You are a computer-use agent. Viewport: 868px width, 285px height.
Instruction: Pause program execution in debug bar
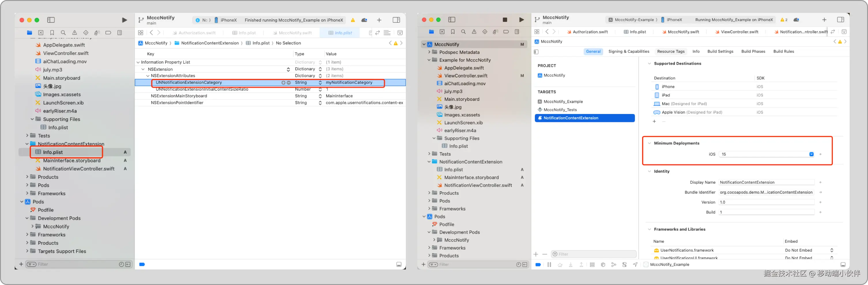(549, 265)
